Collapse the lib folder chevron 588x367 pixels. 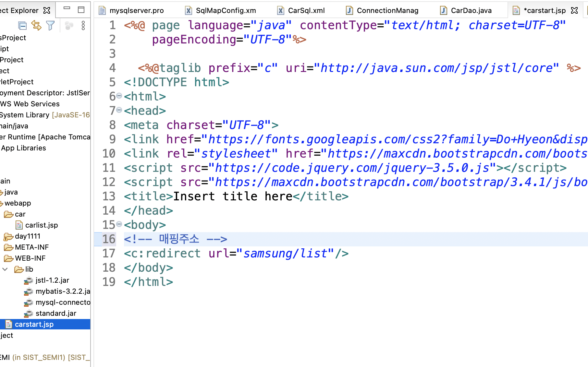(5, 269)
